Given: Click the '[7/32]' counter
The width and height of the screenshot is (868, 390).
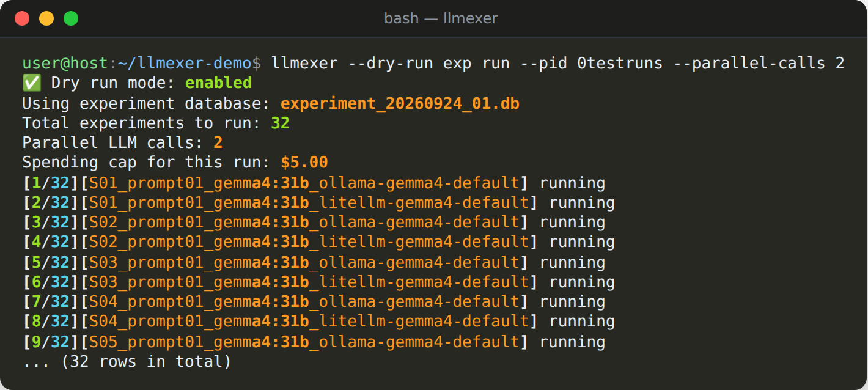Looking at the screenshot, I should (x=51, y=302).
